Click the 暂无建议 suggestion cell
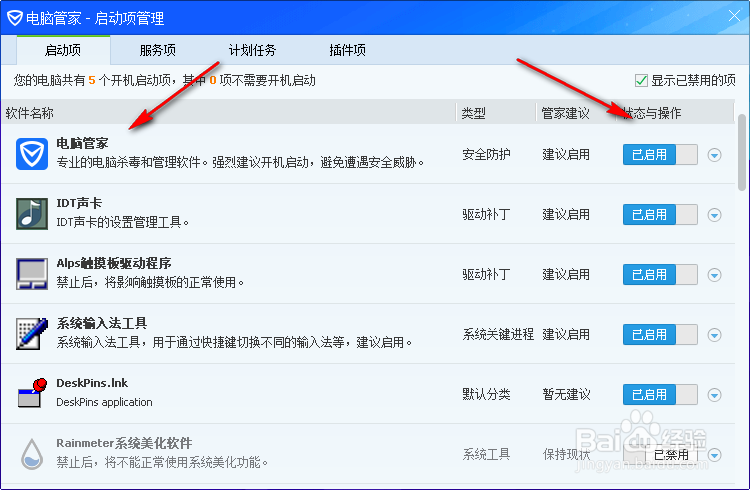 click(x=566, y=394)
